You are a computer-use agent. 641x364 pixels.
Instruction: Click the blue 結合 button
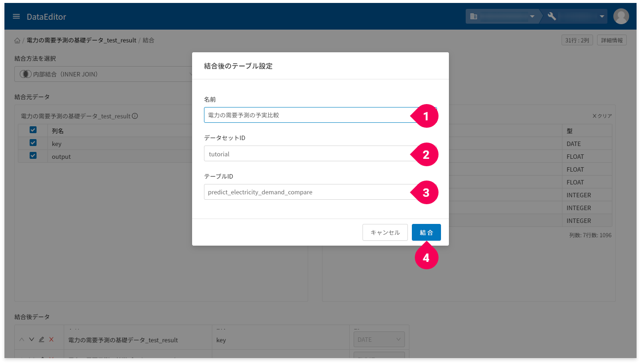[426, 232]
